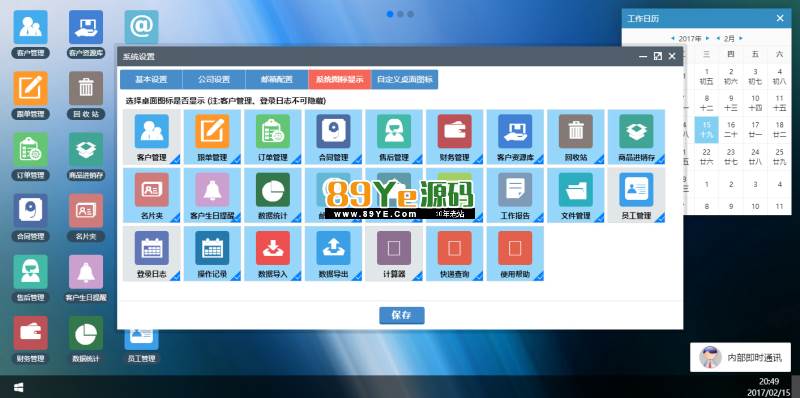The height and width of the screenshot is (398, 800).
Task: Switch to the 基本设置 tab
Action: (151, 80)
